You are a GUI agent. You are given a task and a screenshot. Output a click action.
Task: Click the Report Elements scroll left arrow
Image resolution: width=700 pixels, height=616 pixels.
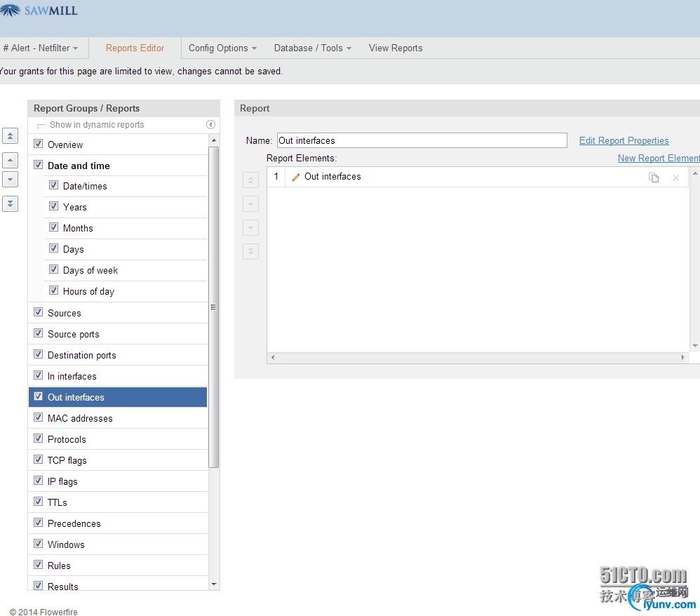tap(273, 357)
